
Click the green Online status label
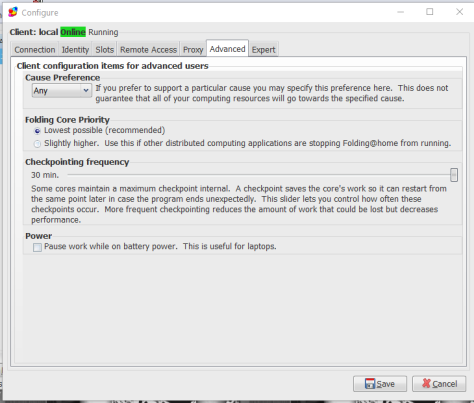click(73, 32)
